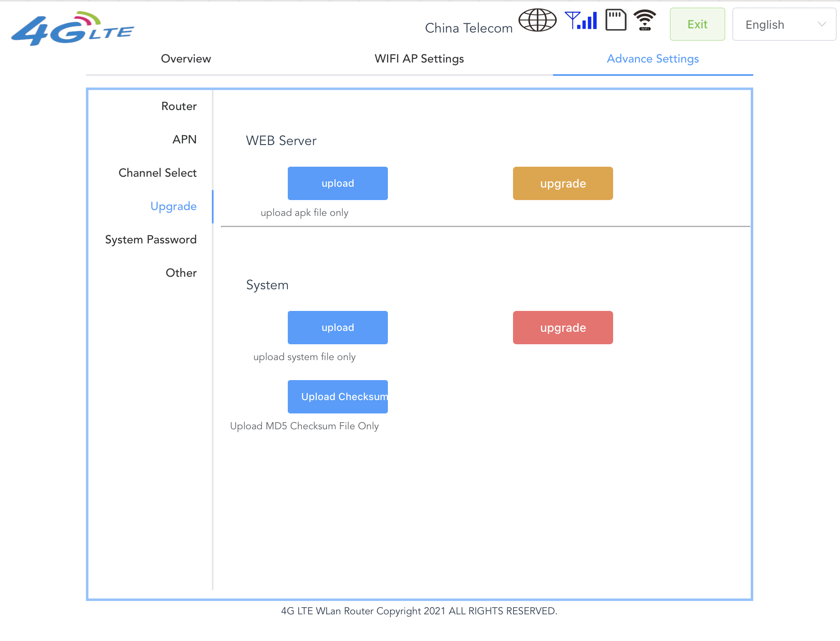Viewport: 840px width, 641px height.
Task: Click the language dropdown chevron arrow
Action: pyautogui.click(x=822, y=25)
